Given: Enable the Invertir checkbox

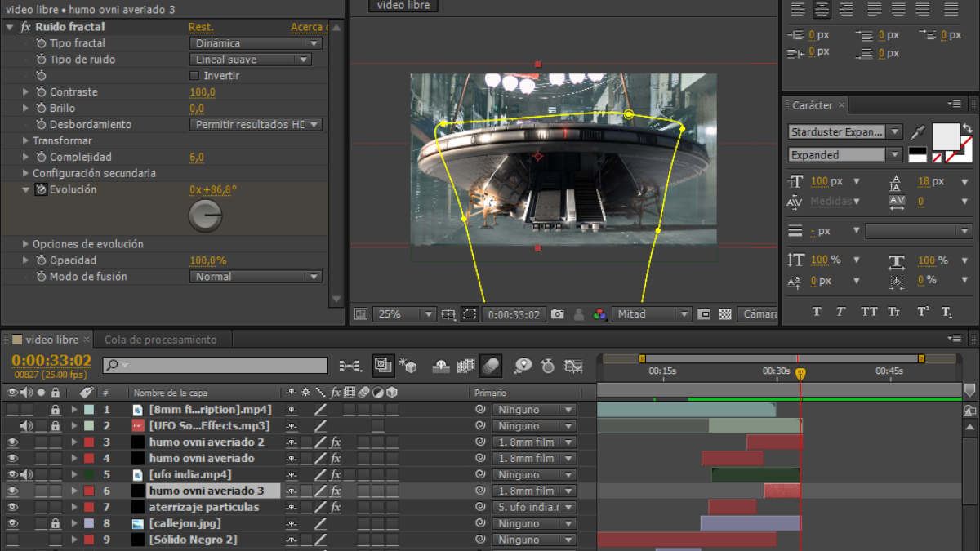Looking at the screenshot, I should pyautogui.click(x=194, y=76).
